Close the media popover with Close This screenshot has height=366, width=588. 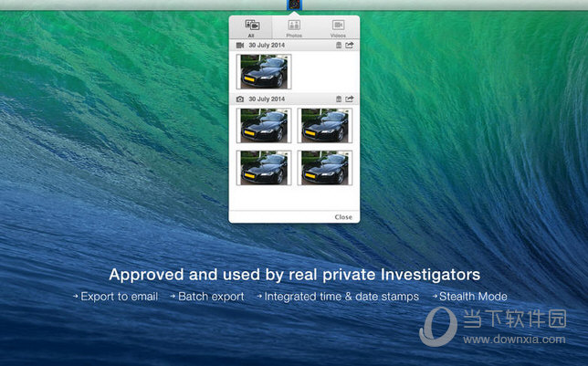pos(343,217)
